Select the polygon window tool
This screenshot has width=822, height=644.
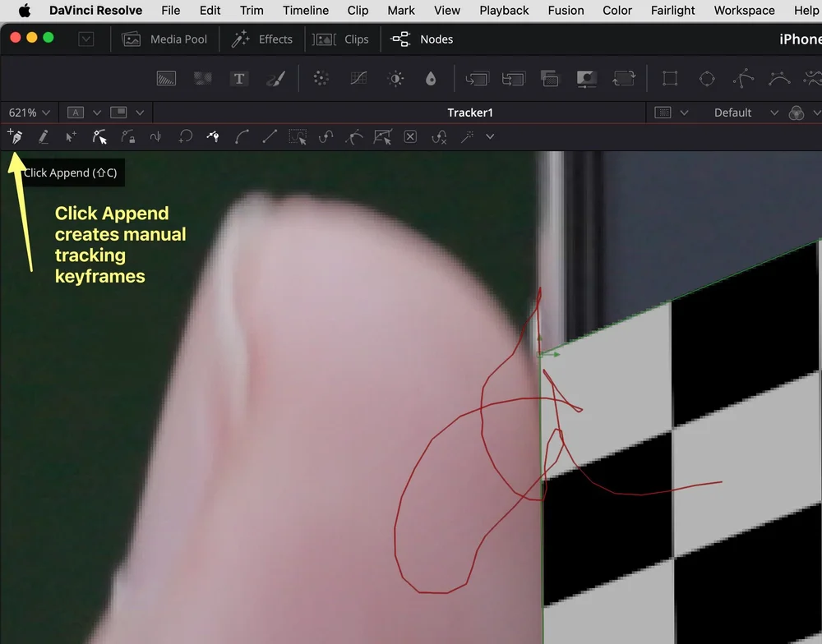pyautogui.click(x=742, y=78)
